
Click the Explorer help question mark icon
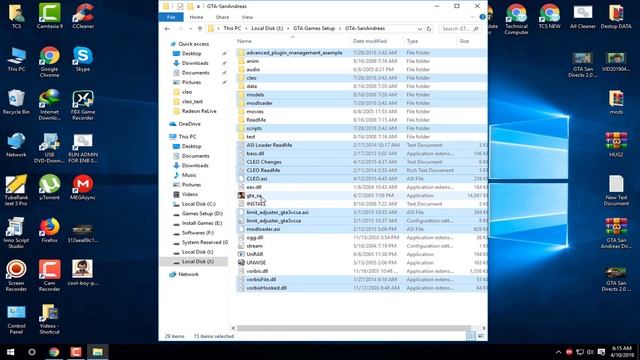click(x=482, y=17)
